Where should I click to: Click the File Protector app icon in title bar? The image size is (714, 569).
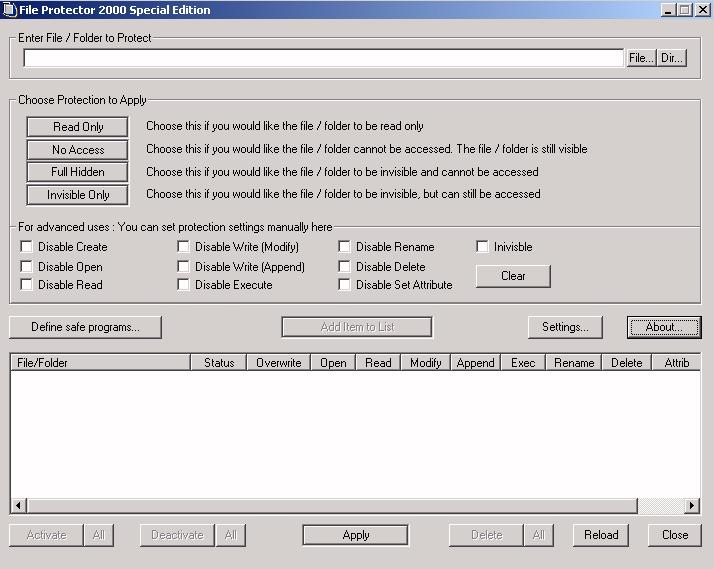(x=9, y=10)
